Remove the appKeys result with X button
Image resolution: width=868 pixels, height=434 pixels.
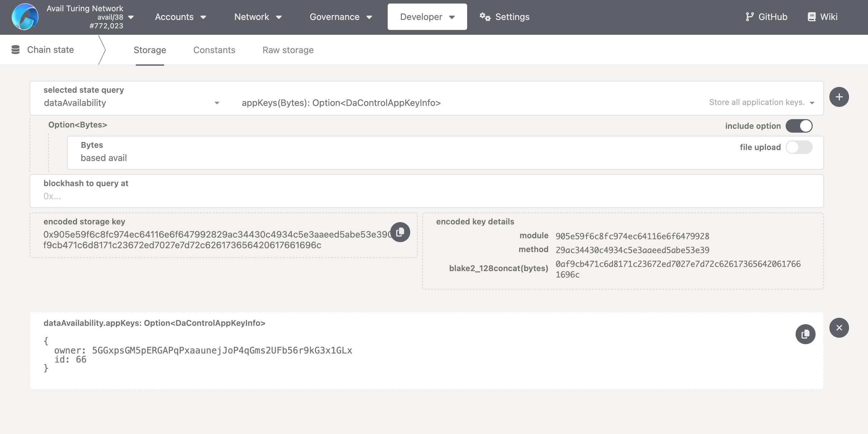[x=839, y=328]
